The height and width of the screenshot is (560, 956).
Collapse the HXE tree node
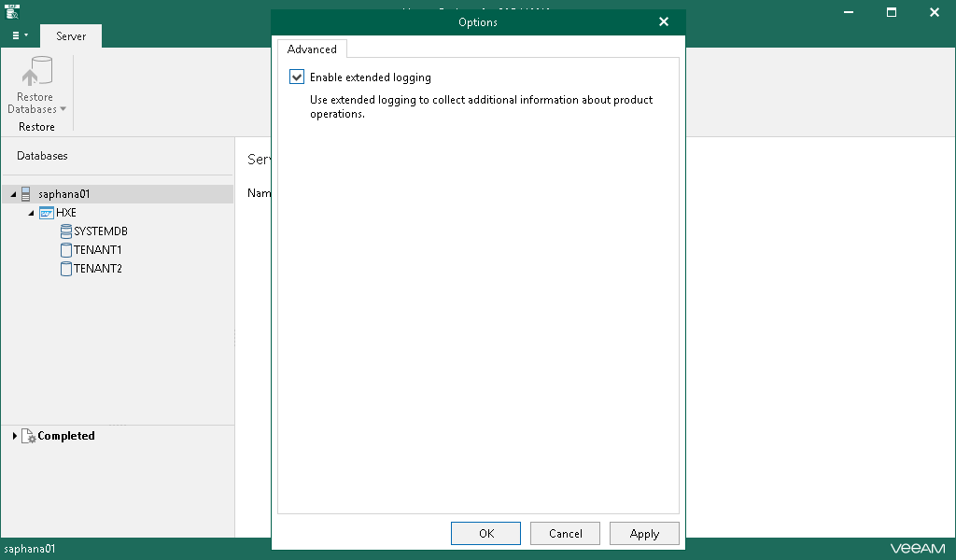32,213
